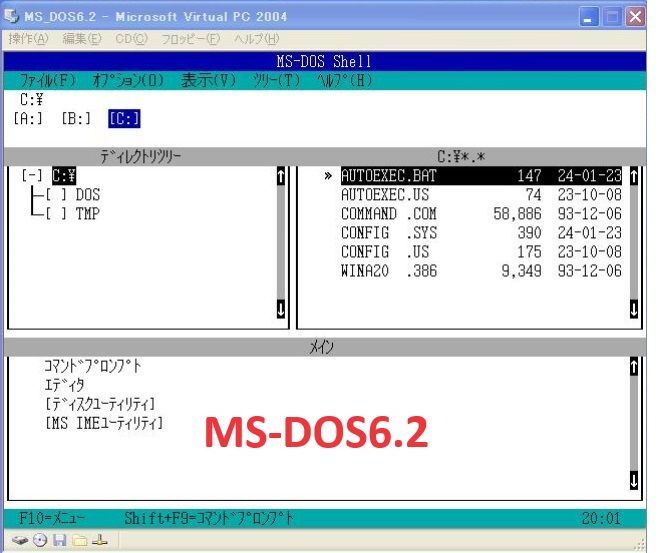Image resolution: width=661 pixels, height=553 pixels.
Task: Select file AUTOEXEC.US
Action: click(481, 195)
